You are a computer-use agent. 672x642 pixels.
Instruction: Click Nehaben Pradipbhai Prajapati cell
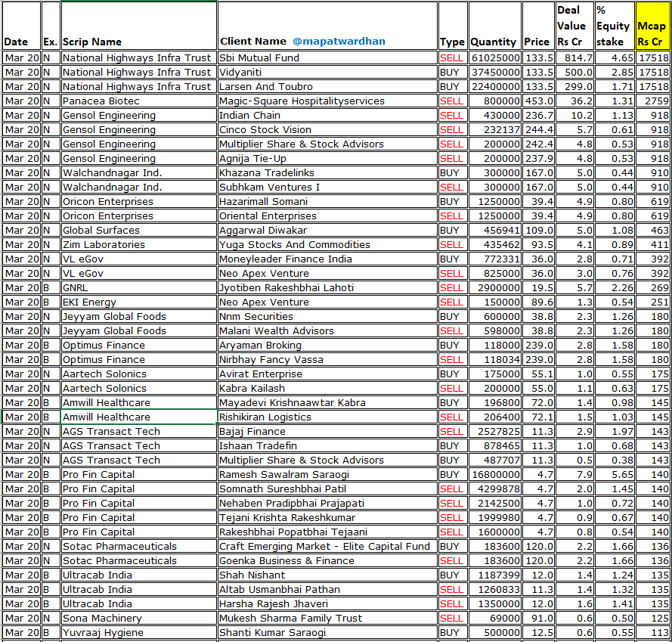tap(327, 503)
